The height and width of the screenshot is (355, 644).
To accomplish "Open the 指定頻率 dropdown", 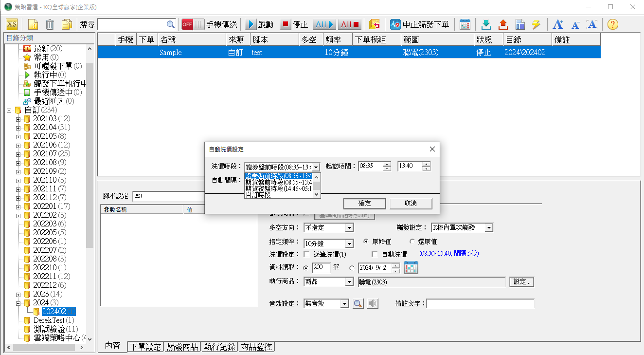I will coord(349,243).
